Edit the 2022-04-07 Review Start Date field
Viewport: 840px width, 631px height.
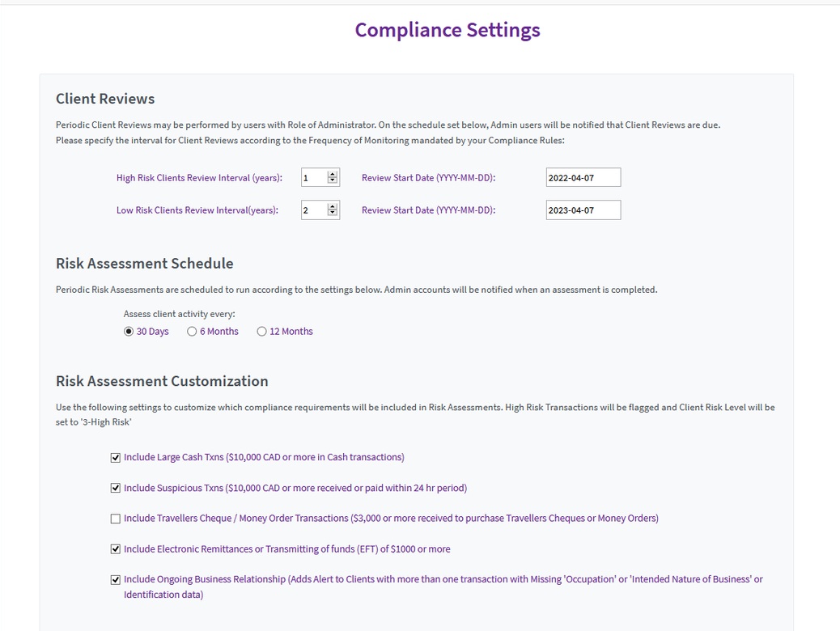pos(583,178)
